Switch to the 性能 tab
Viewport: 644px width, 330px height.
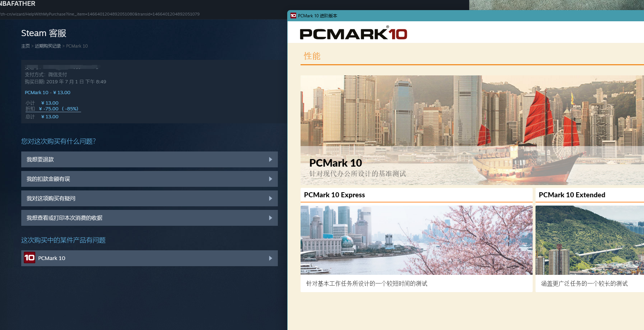(312, 56)
